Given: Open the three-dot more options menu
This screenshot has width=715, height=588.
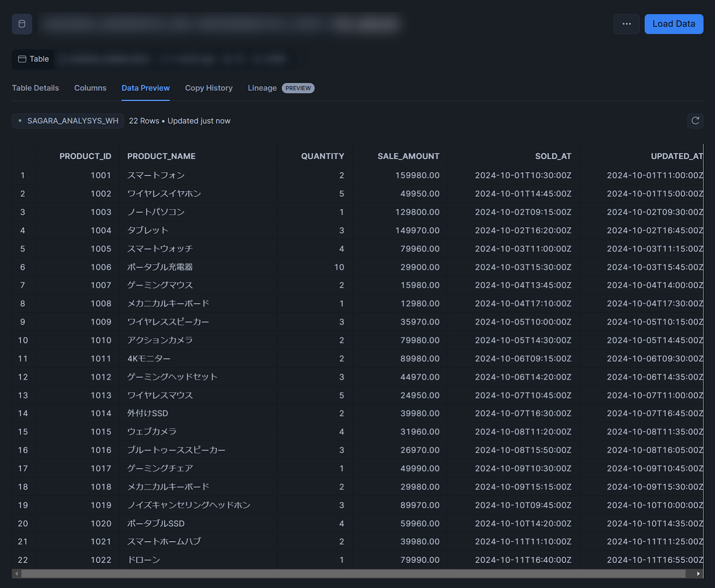Looking at the screenshot, I should pos(626,24).
